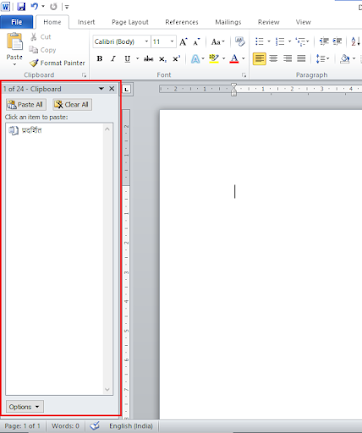Apply the yellow text highlight color
Image resolution: width=362 pixels, height=433 pixels.
(214, 59)
